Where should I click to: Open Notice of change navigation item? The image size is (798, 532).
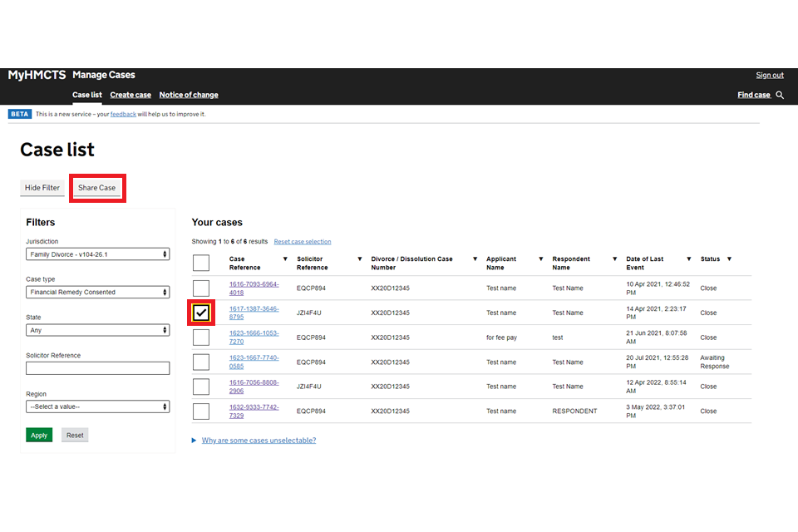pos(189,96)
